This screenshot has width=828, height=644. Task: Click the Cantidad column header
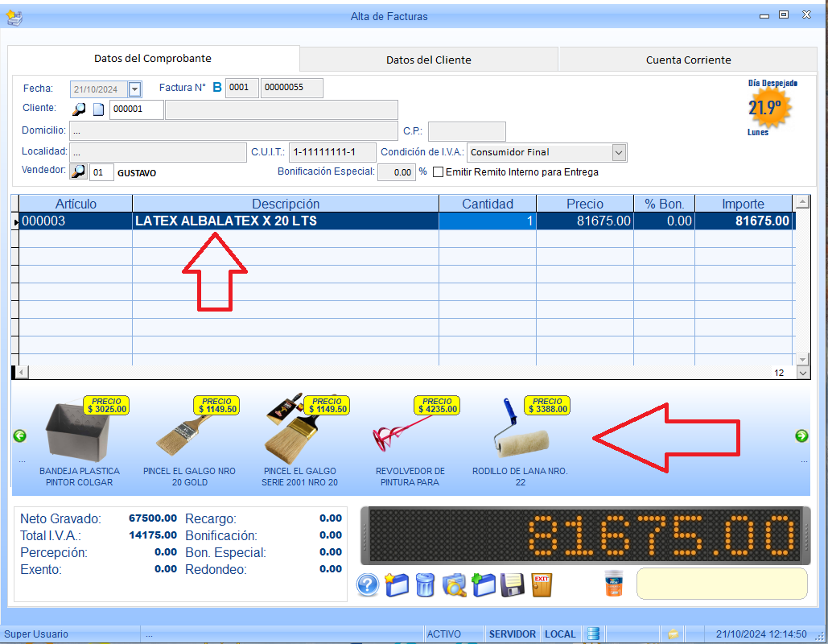point(488,204)
